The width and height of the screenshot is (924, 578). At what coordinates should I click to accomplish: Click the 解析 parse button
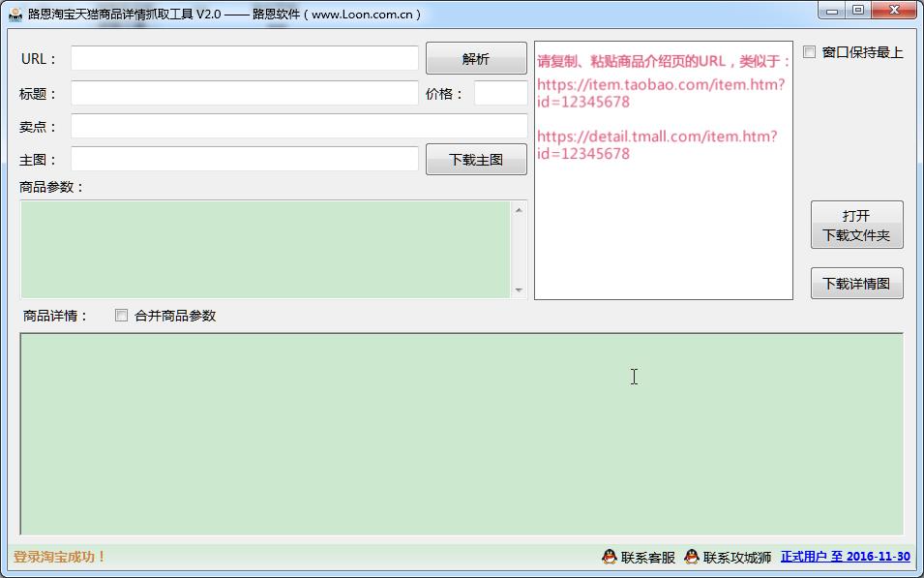(x=476, y=58)
